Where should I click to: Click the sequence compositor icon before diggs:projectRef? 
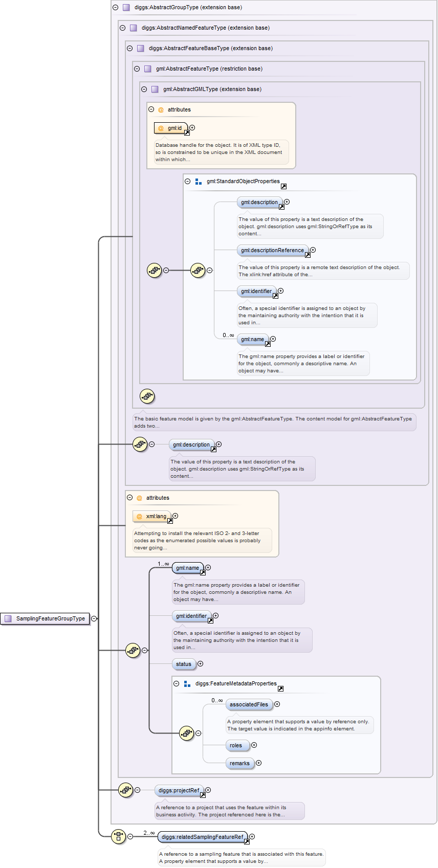click(x=125, y=790)
